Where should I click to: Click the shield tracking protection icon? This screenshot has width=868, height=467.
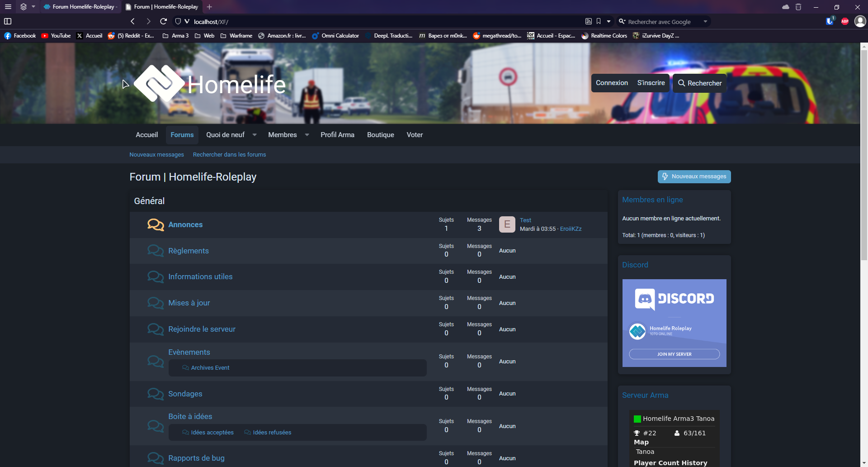tap(178, 21)
